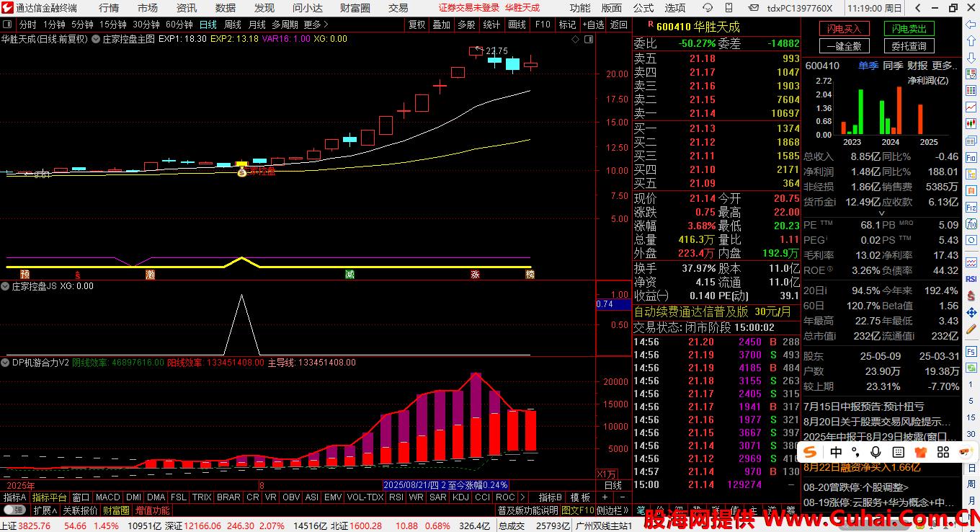Collapse the 华胜天成 main chart header chevron
Image resolution: width=980 pixels, height=532 pixels.
coord(95,39)
